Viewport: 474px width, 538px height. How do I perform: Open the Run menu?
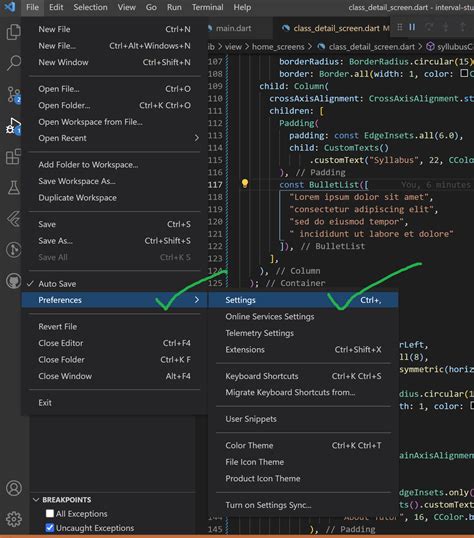pyautogui.click(x=174, y=7)
